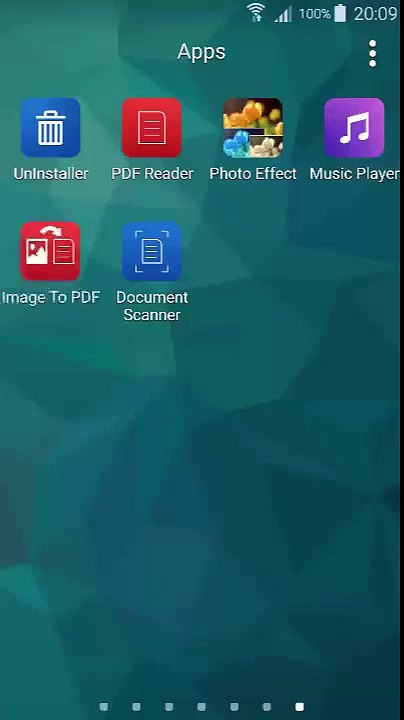This screenshot has width=404, height=720.
Task: Tap the PDF Reader label text
Action: point(152,174)
